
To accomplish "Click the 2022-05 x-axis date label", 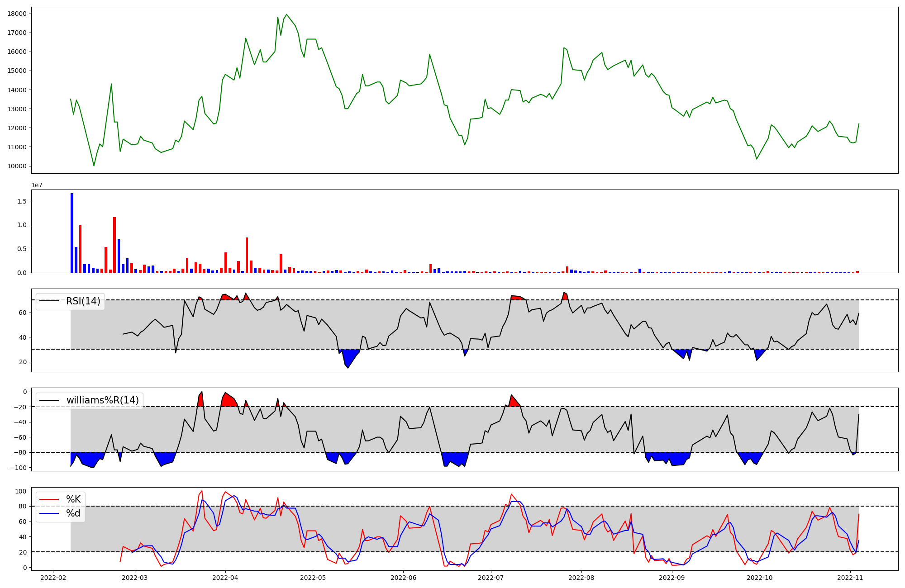I will tap(313, 578).
